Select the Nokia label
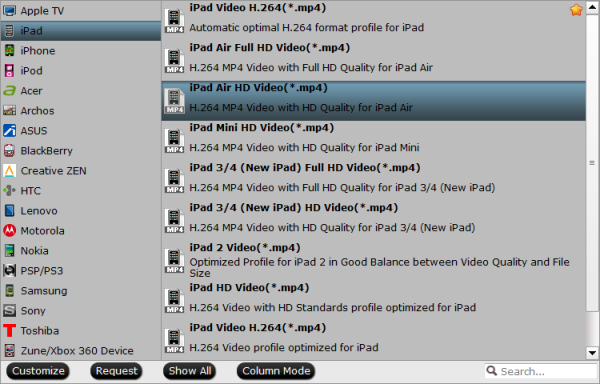Viewport: 600px width, 384px height. tap(34, 251)
